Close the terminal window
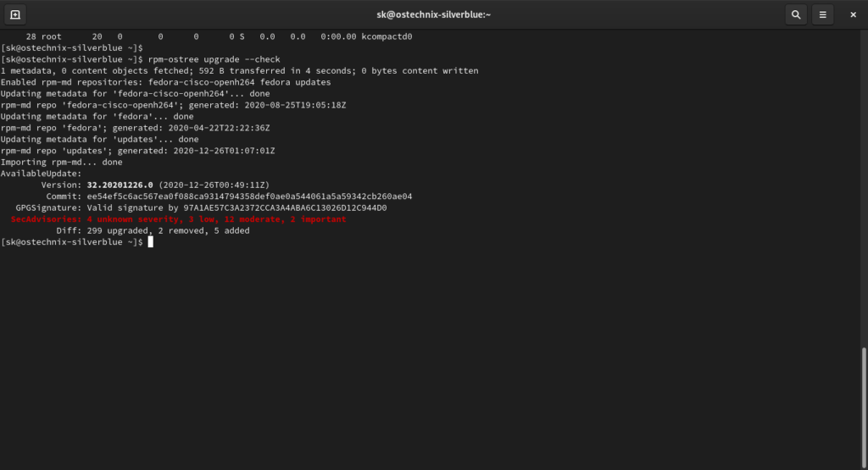This screenshot has height=470, width=868. click(x=852, y=14)
